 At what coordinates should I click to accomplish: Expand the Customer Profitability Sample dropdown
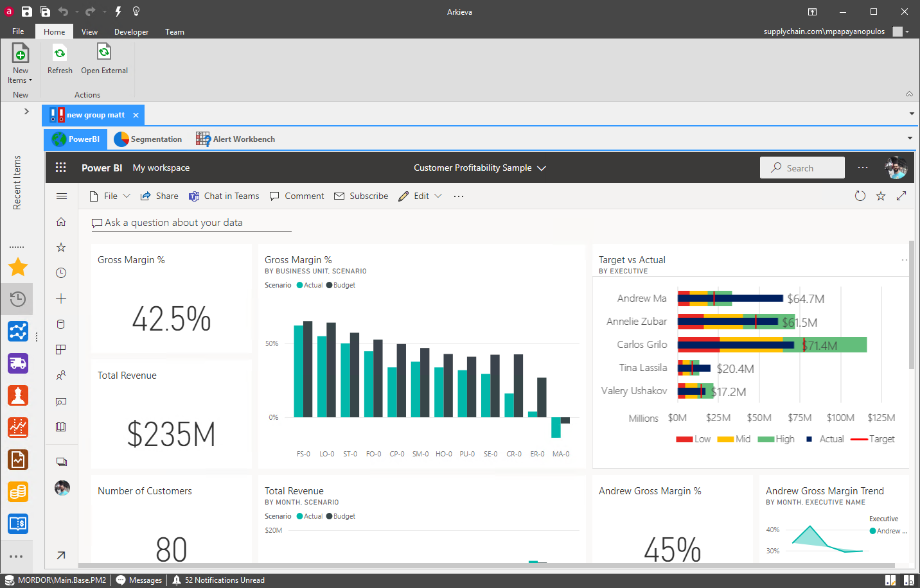tap(542, 168)
